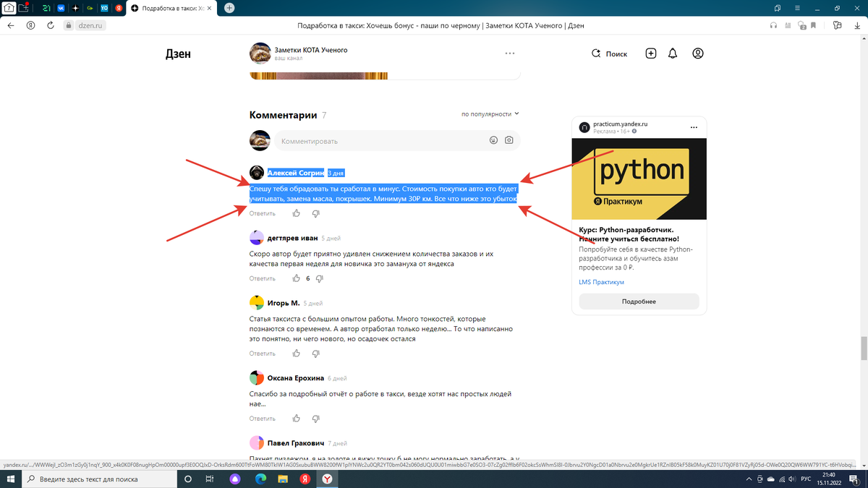This screenshot has height=488, width=868.
Task: Dislike Игорь М.'s comment
Action: click(316, 354)
